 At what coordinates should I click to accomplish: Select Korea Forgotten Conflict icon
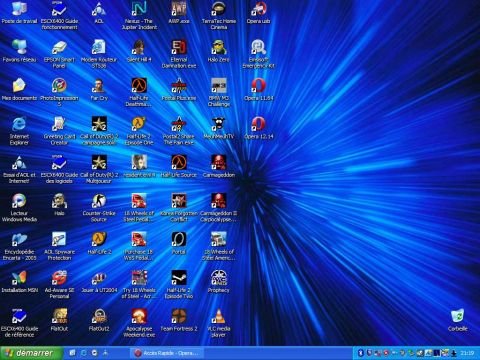point(179,201)
